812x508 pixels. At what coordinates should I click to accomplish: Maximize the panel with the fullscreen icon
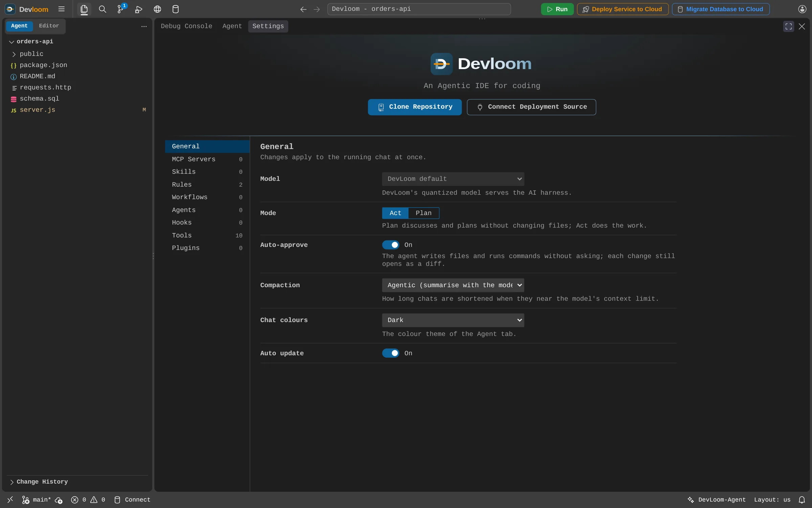tap(789, 26)
